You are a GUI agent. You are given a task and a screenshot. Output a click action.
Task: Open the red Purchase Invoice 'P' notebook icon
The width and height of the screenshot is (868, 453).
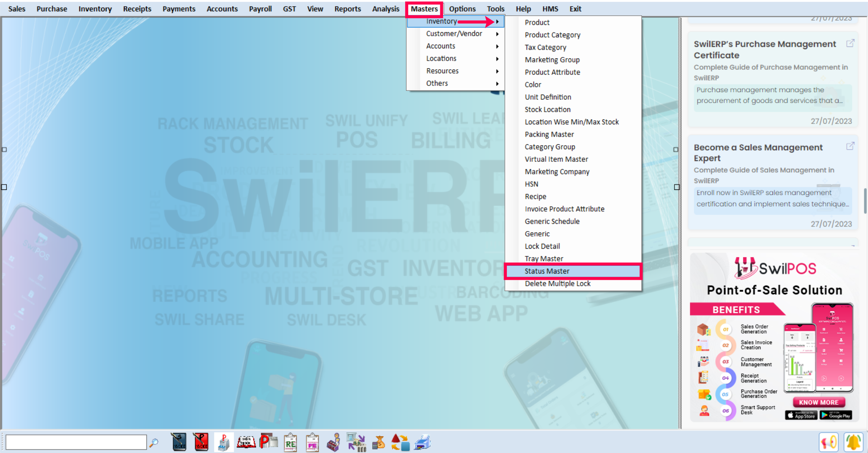pos(201,442)
